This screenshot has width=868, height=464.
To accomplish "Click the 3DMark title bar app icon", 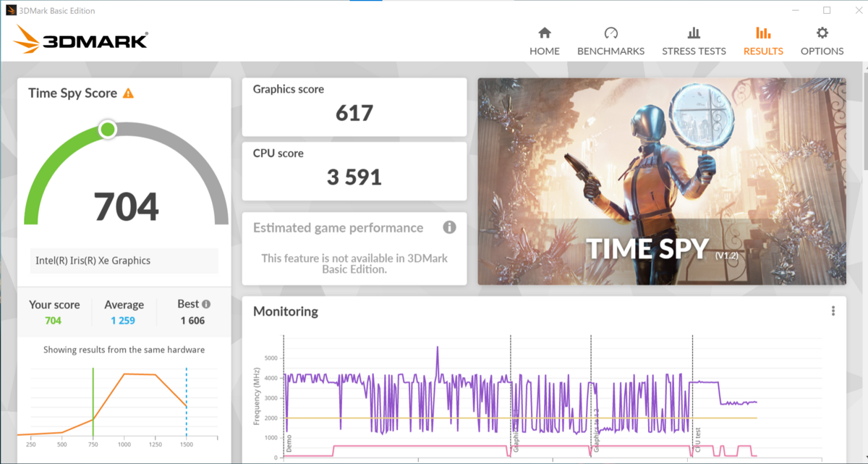I will (11, 11).
